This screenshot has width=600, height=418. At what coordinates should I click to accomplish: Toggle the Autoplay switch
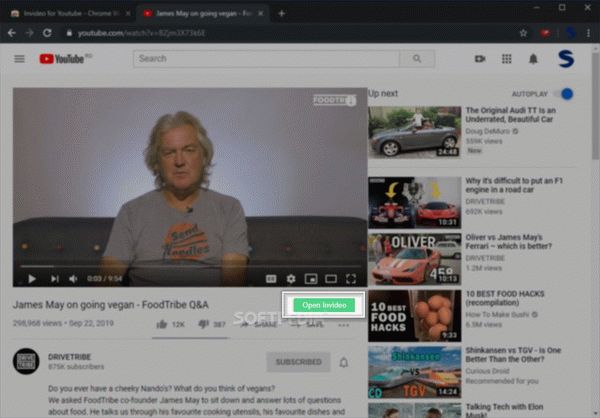coord(564,94)
